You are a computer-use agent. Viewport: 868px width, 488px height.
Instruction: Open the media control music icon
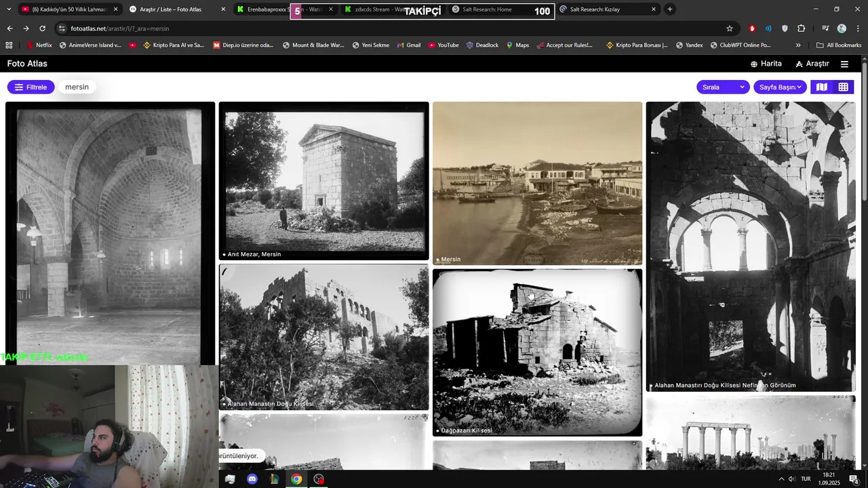(825, 28)
